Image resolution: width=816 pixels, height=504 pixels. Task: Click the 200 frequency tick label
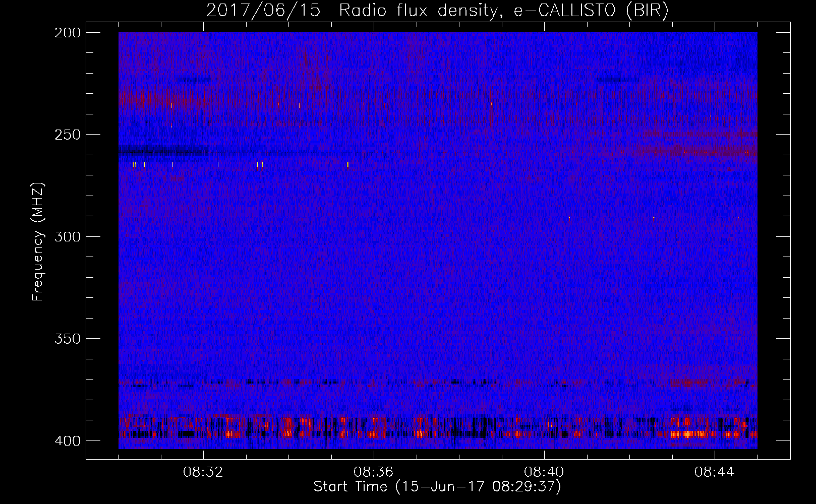point(67,33)
